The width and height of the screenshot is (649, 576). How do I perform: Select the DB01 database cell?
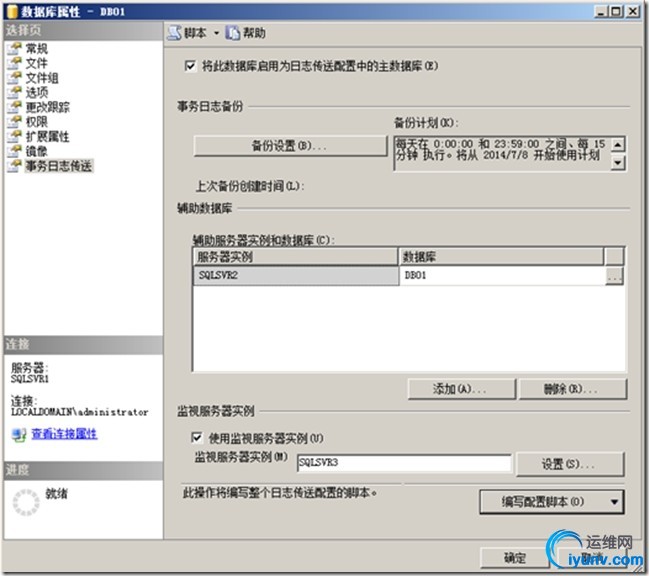pyautogui.click(x=502, y=276)
